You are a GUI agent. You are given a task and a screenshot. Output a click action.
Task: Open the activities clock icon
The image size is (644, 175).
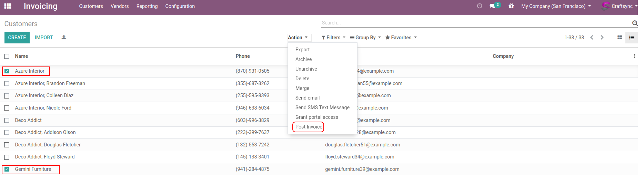pos(479,6)
